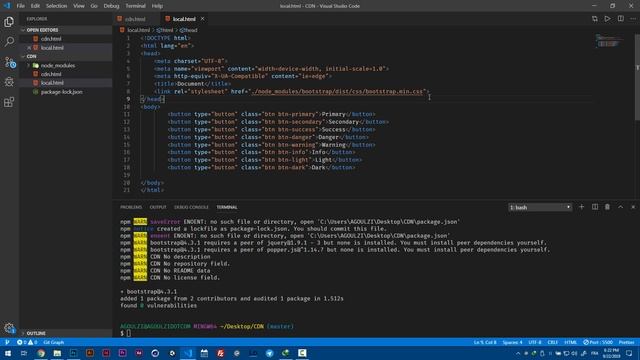The height and width of the screenshot is (360, 640).
Task: Expand the Outline section
Action: pos(36,333)
